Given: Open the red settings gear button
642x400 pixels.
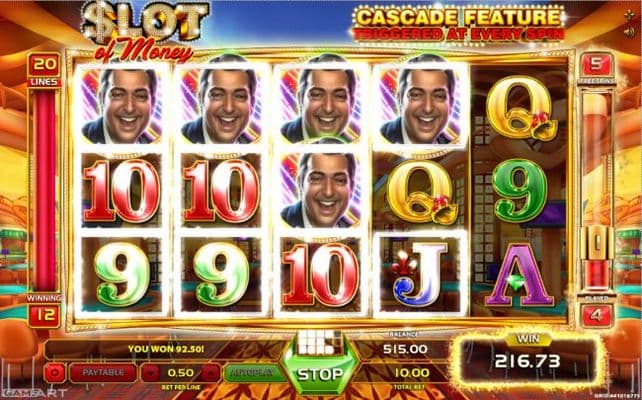Looking at the screenshot, I should point(55,373).
